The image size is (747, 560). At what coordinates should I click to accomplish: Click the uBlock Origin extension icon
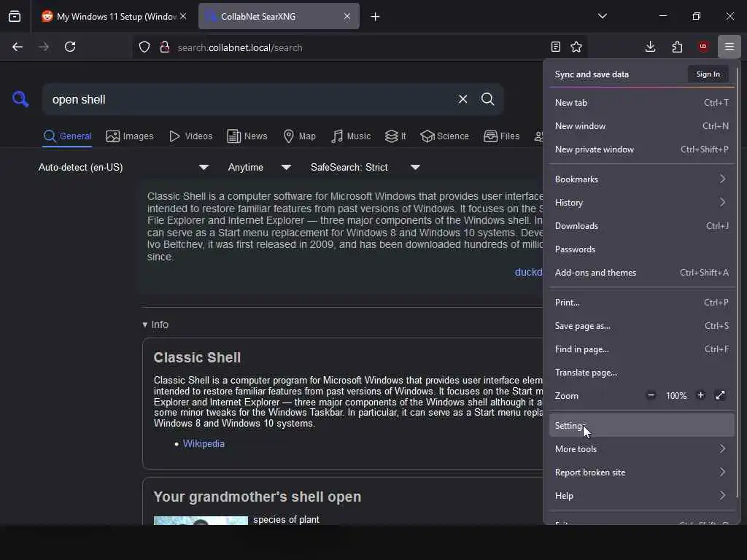coord(703,47)
